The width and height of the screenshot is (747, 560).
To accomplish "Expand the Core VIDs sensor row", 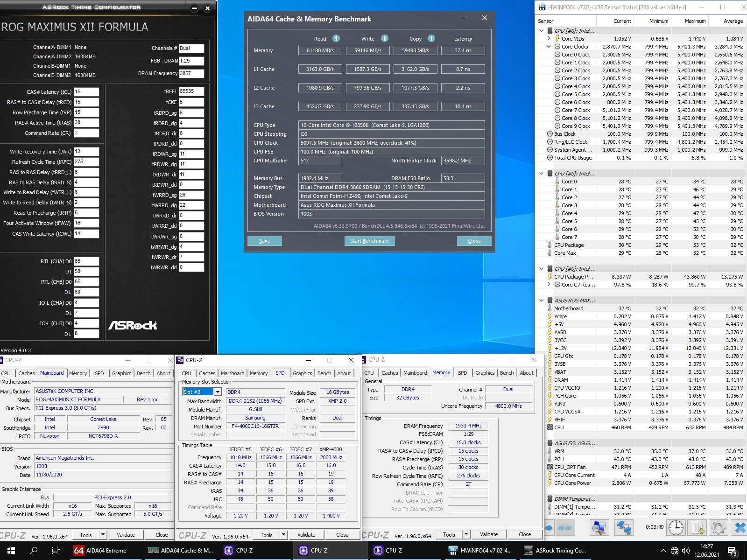I will pyautogui.click(x=549, y=39).
